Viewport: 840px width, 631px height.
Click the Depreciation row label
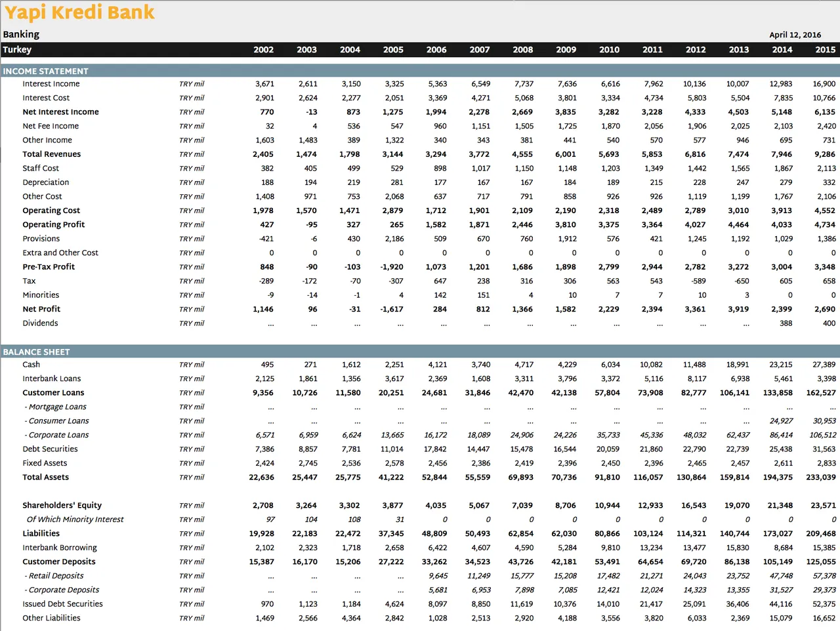coord(46,182)
